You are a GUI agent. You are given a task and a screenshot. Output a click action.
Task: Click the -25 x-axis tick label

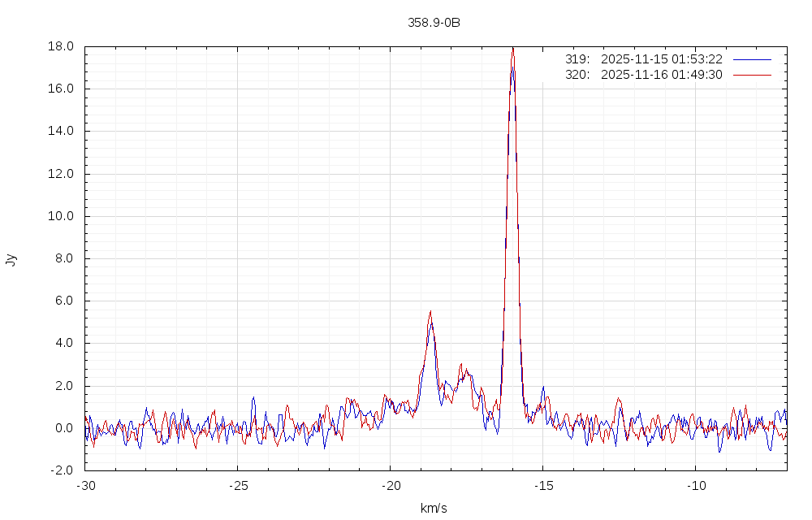(x=237, y=485)
